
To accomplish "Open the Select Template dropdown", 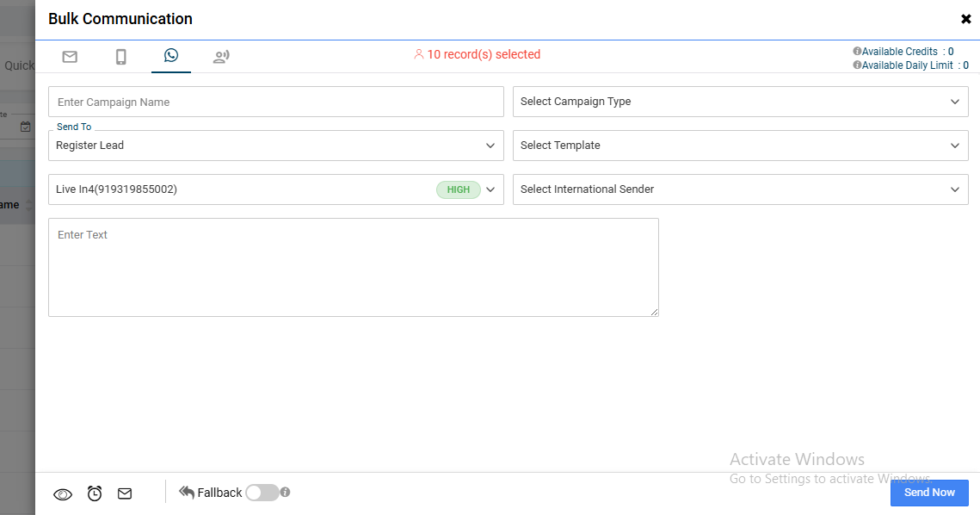I will point(740,146).
